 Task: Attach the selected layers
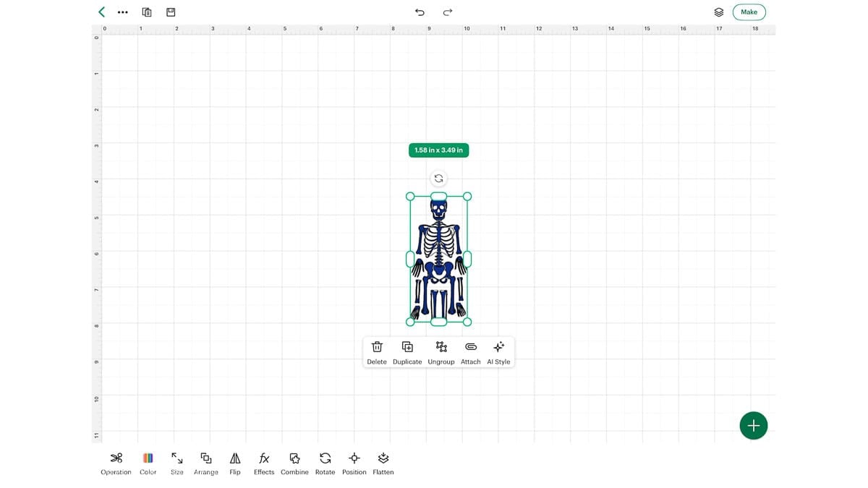point(471,352)
